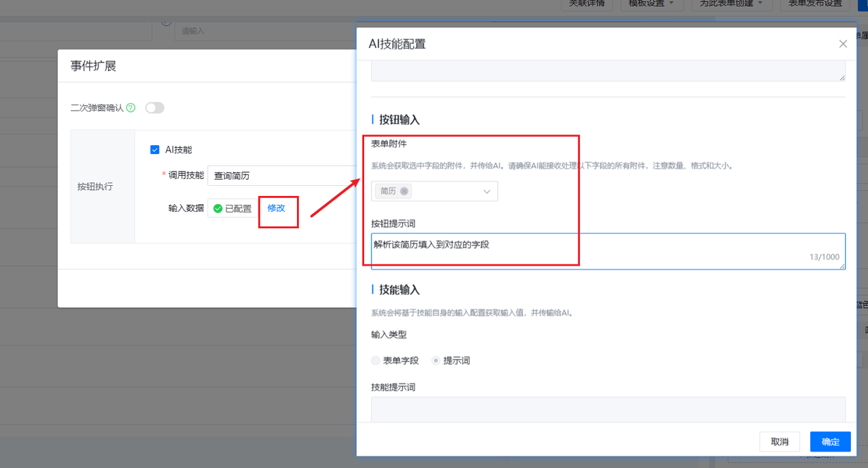Select the 提示词 radio option

[436, 361]
